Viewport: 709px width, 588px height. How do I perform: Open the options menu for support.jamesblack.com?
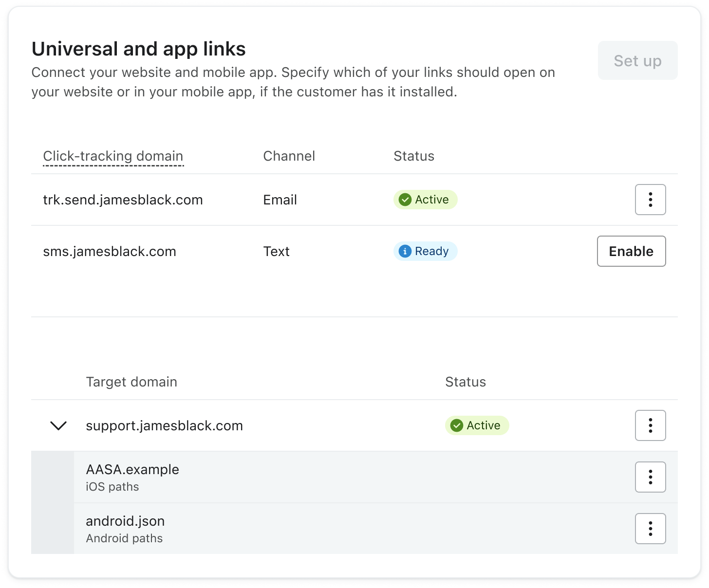point(650,425)
